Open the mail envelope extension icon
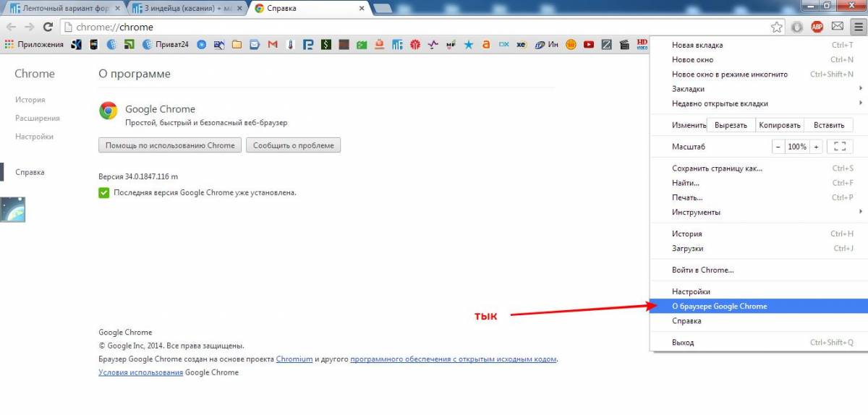 837,27
